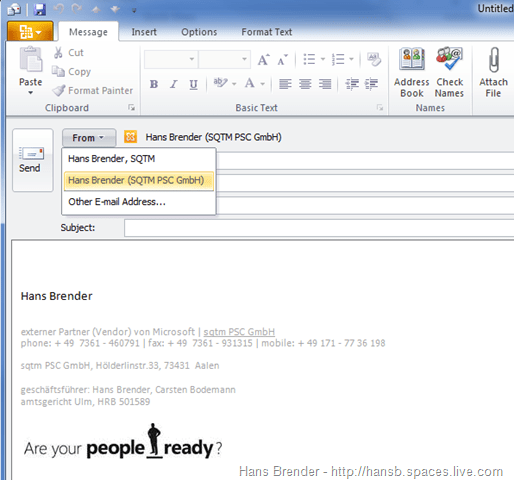Click the Paste clipboard icon

31,59
